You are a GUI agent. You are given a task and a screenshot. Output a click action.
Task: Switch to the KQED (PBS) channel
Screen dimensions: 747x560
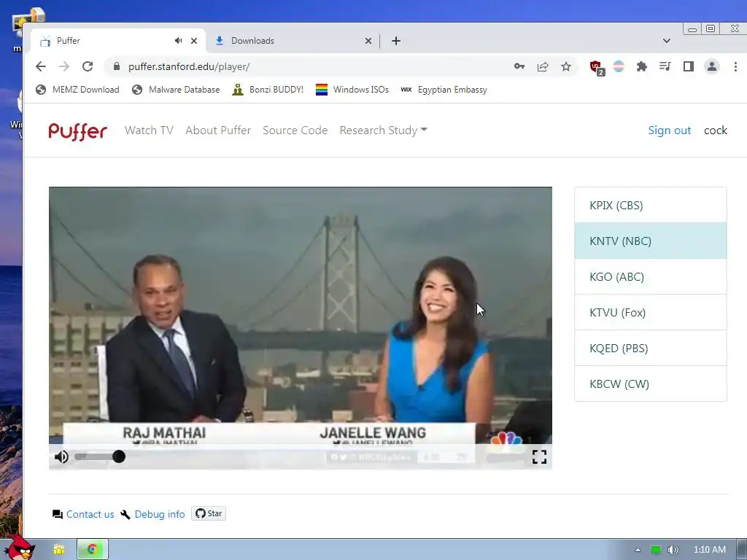(650, 348)
